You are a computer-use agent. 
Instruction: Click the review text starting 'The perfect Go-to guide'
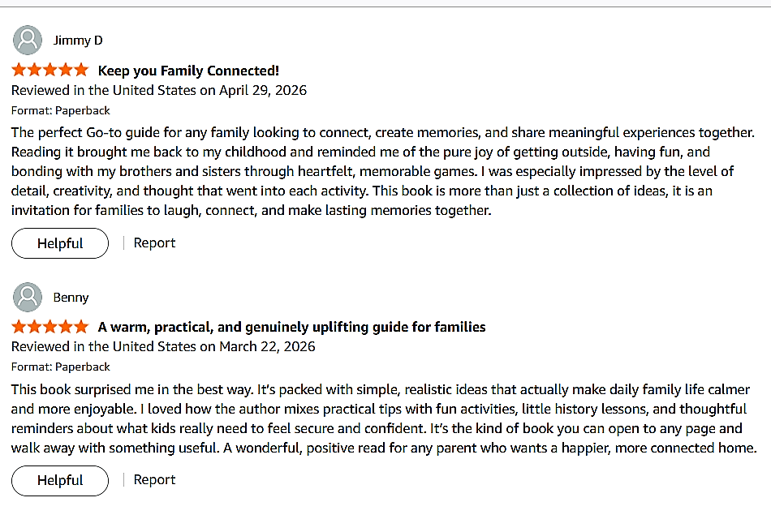383,171
